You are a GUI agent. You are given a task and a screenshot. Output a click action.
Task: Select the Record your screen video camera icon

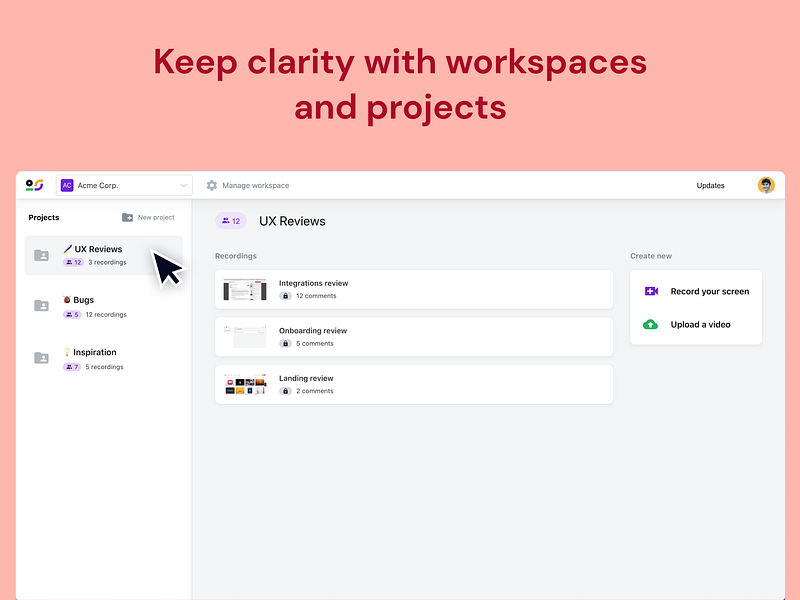click(650, 291)
